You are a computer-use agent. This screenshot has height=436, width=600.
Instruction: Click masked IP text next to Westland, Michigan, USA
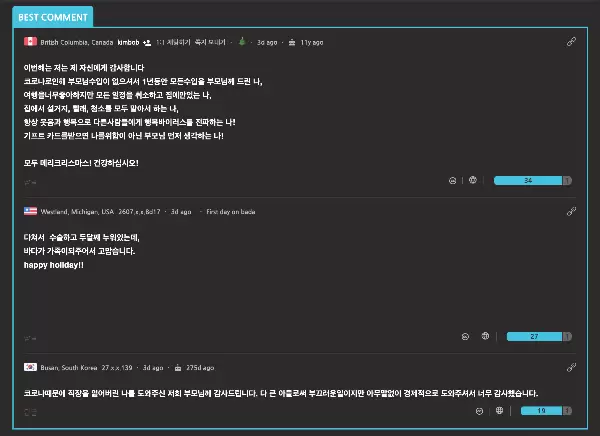click(139, 212)
